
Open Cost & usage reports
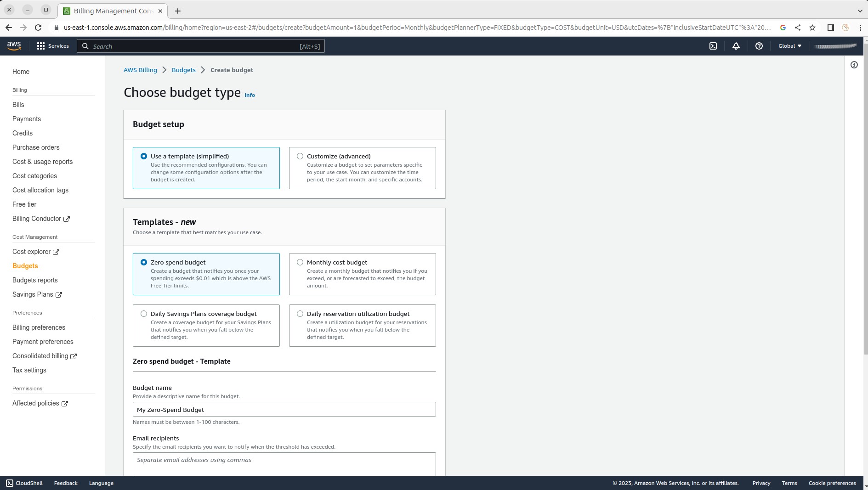point(43,162)
